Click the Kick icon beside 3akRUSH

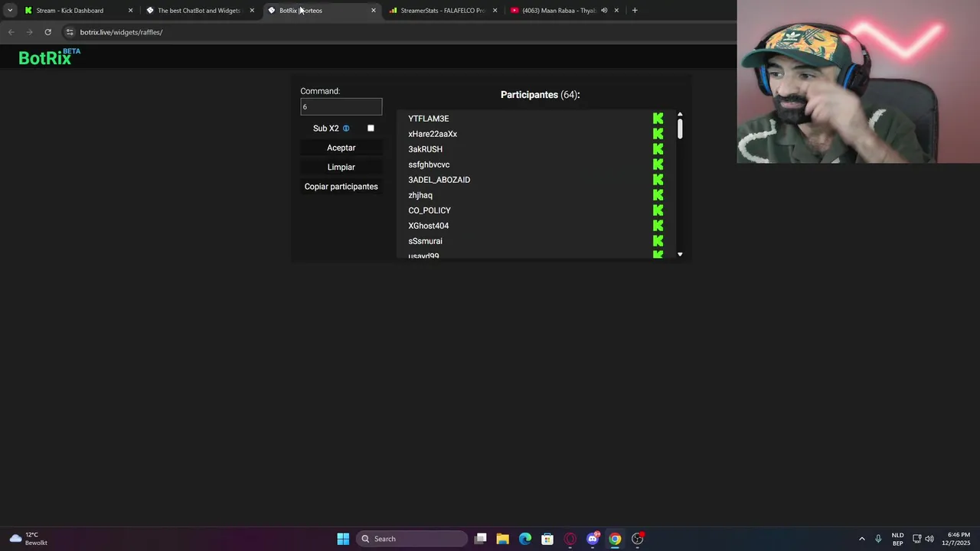658,149
